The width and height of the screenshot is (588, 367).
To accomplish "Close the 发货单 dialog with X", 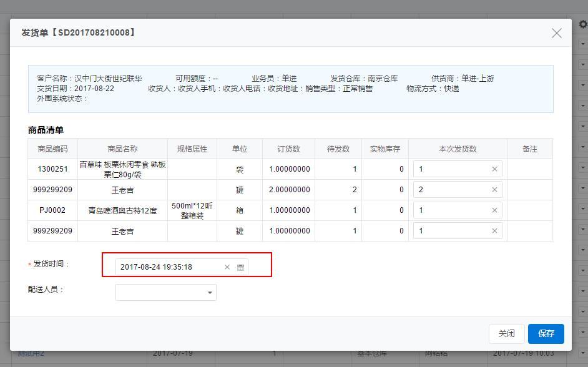I will click(x=556, y=33).
